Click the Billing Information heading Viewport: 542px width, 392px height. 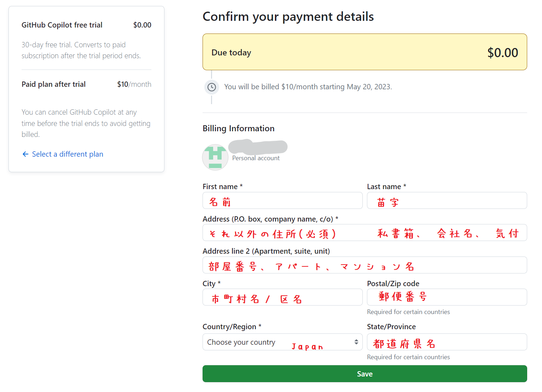coord(238,128)
